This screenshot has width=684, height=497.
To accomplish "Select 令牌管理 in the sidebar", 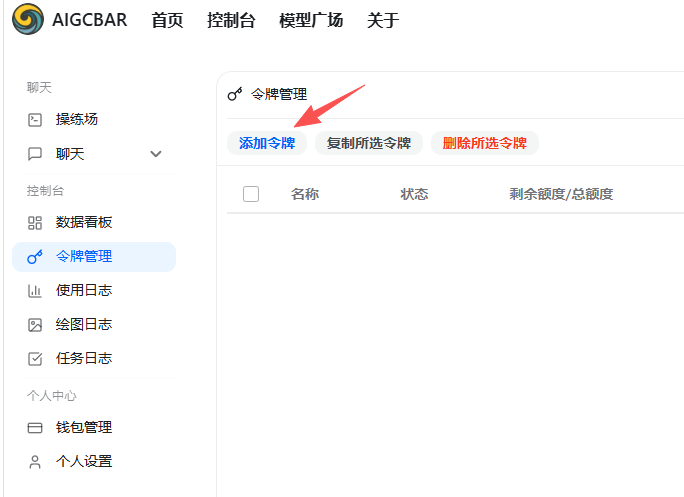I will (94, 257).
